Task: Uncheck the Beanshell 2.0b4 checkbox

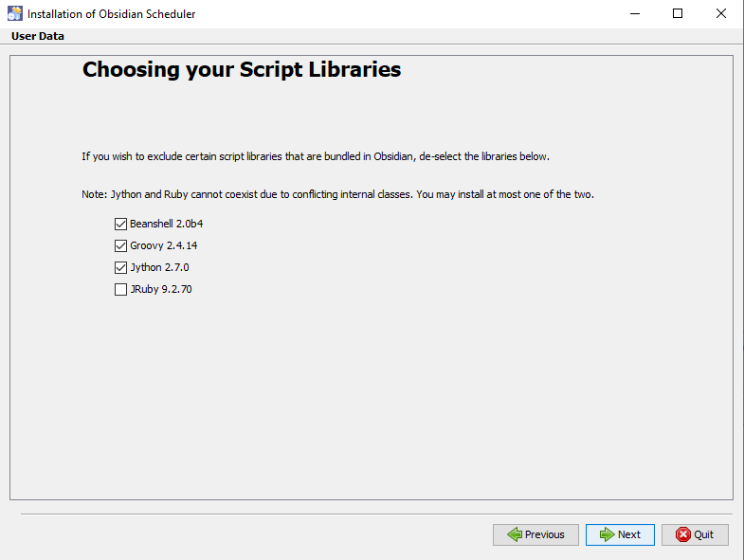Action: coord(120,225)
